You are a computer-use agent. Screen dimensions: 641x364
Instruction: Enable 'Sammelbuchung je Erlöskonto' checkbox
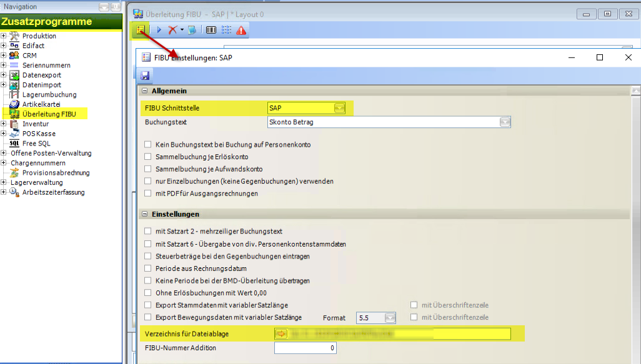(148, 157)
